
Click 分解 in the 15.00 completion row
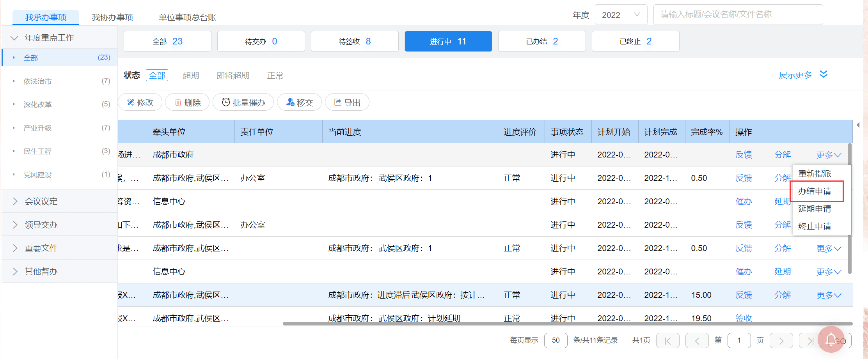pos(783,295)
